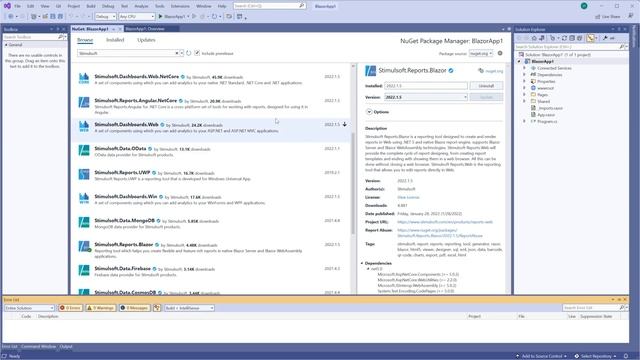Click the Start Without Debugging play icon

click(194, 16)
